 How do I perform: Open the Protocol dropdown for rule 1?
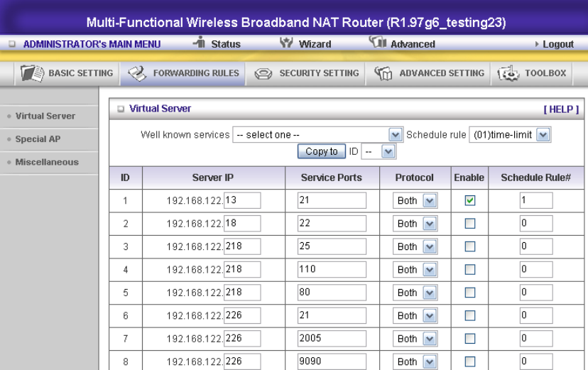click(415, 200)
